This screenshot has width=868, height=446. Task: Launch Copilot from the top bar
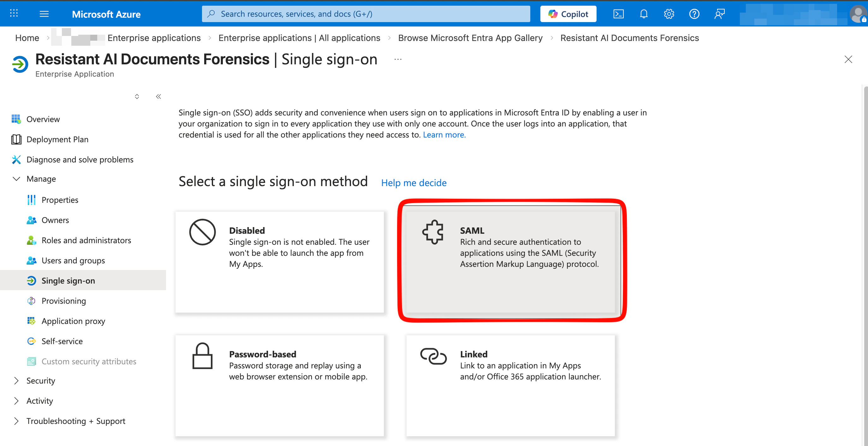coord(568,14)
